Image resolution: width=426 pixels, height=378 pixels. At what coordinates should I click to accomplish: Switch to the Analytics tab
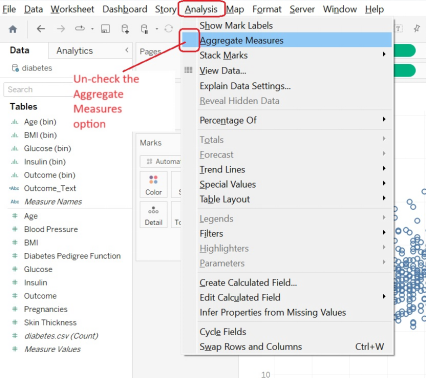click(x=75, y=51)
